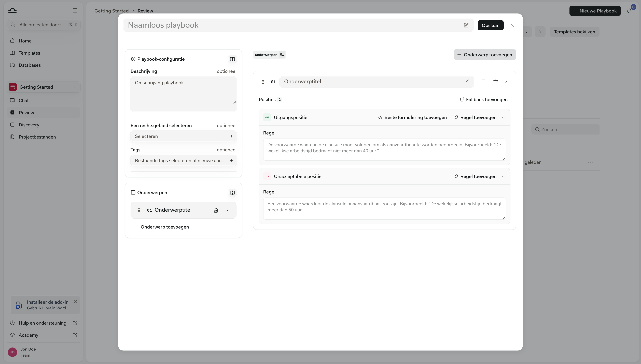Image resolution: width=641 pixels, height=364 pixels.
Task: Close the playbook modal with X
Action: point(512,25)
